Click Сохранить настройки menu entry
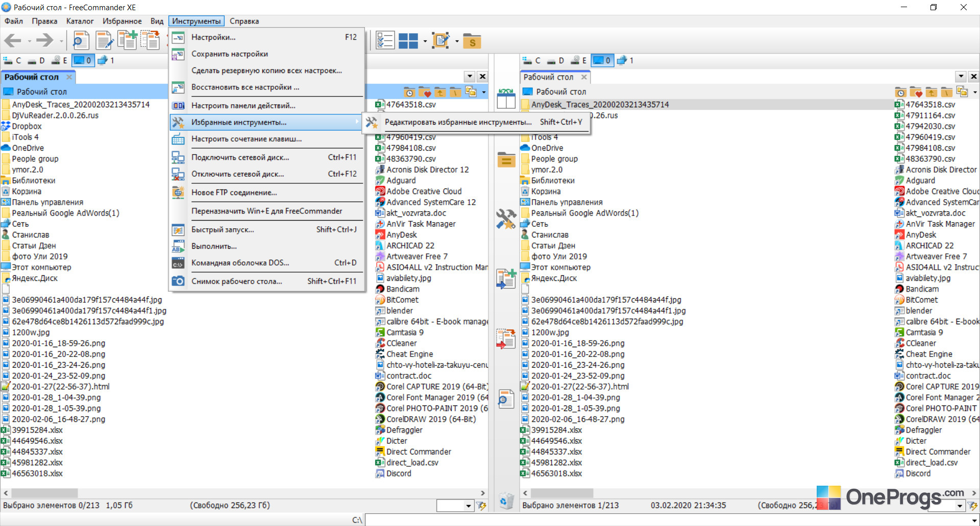The width and height of the screenshot is (980, 526). [x=267, y=54]
